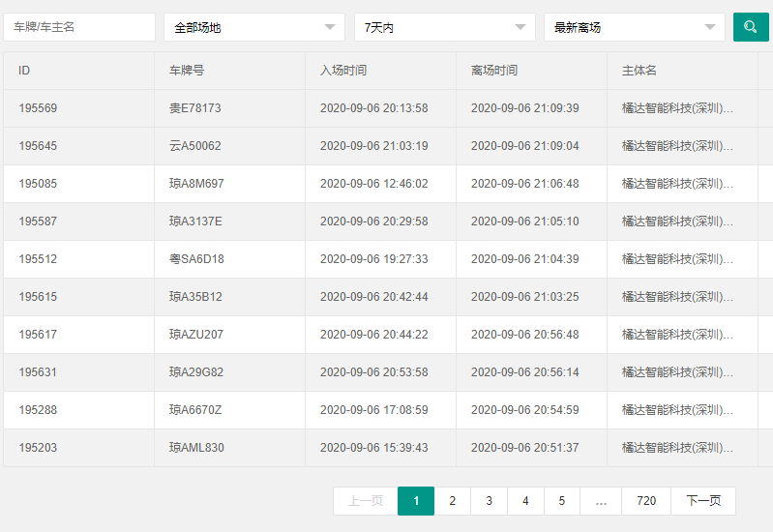This screenshot has height=532, width=773.
Task: Click the green search magnifier icon
Action: 750,27
